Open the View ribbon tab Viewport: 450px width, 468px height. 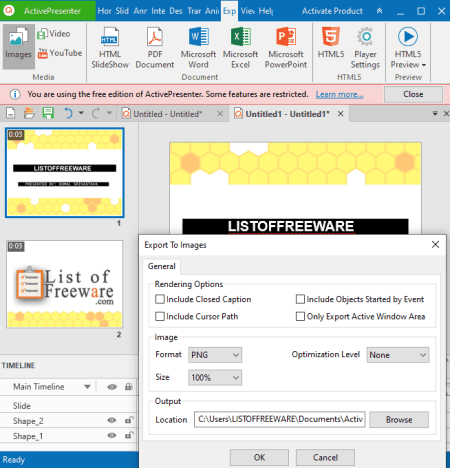[x=248, y=11]
